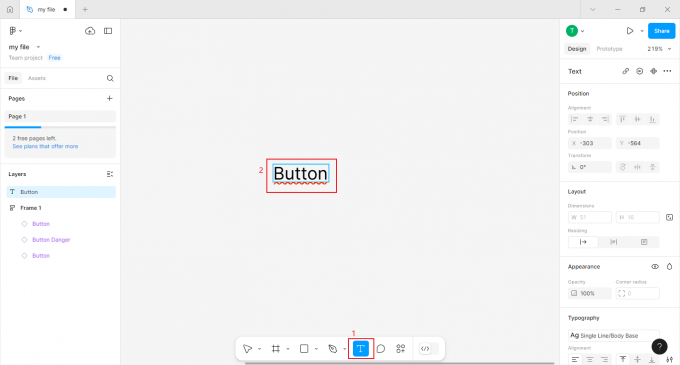680x365 pixels.
Task: Switch to the Prototype tab
Action: coord(609,49)
